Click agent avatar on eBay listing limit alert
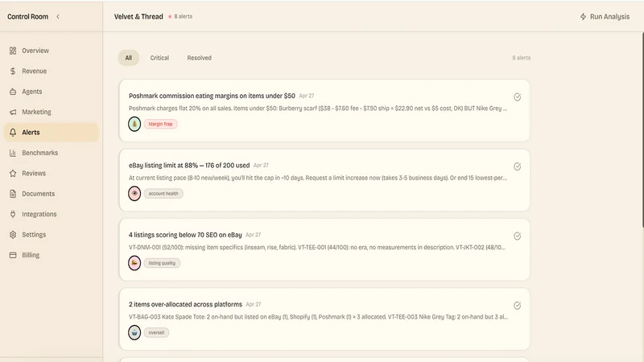This screenshot has width=644, height=362. tap(134, 193)
